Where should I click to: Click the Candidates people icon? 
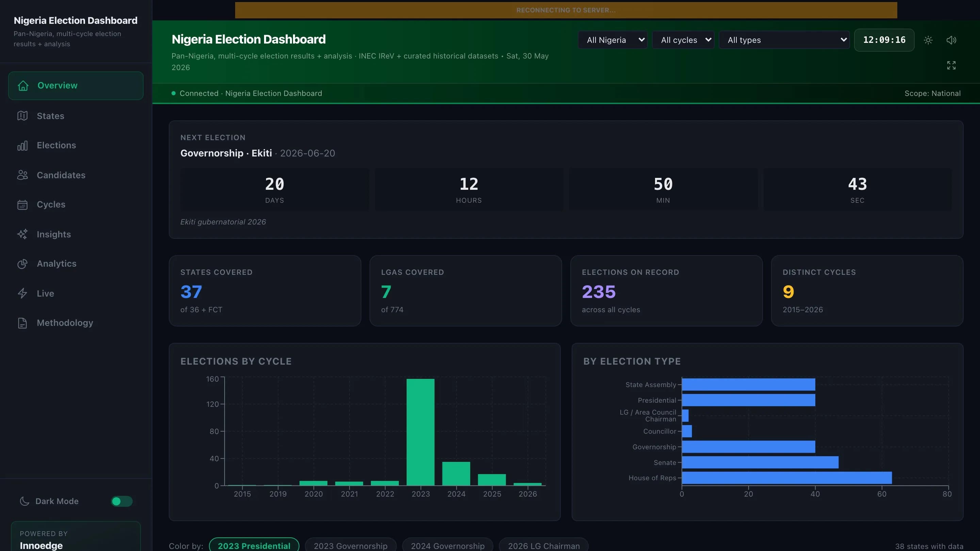pyautogui.click(x=22, y=175)
